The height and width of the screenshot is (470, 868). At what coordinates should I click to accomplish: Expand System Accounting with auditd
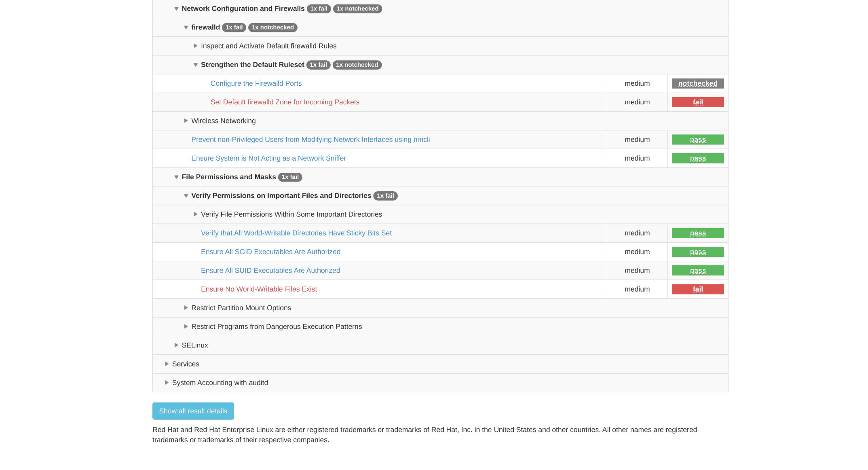point(167,382)
